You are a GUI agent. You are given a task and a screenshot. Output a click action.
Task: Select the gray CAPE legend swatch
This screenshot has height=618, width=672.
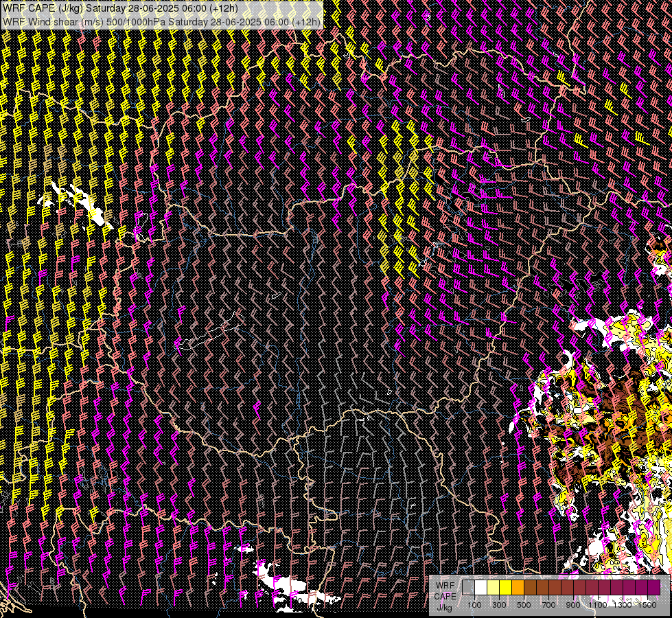[468, 588]
